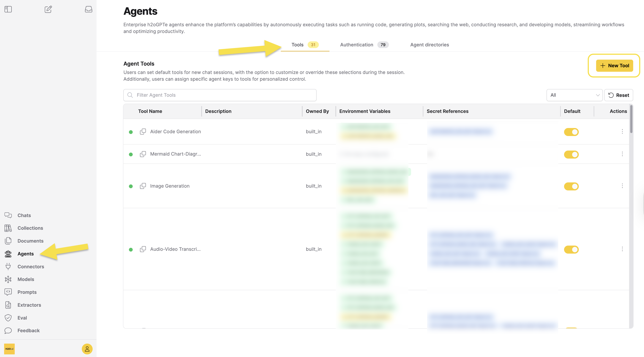
Task: Open the inbox tray icon
Action: [x=89, y=9]
